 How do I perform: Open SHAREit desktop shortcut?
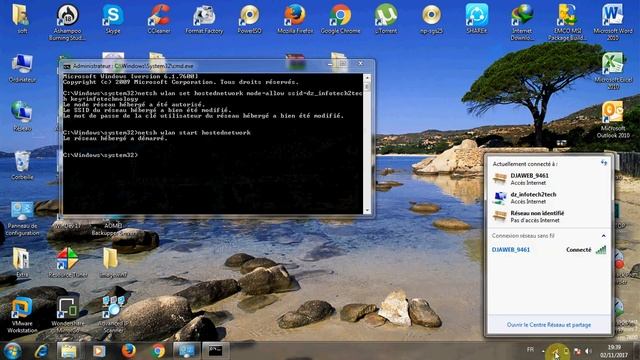point(476,18)
